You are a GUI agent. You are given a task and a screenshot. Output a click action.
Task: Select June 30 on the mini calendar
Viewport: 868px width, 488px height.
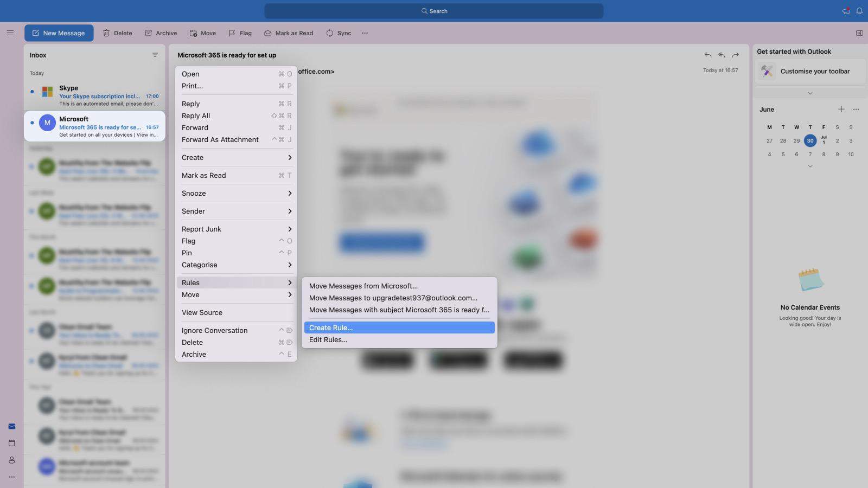coord(810,140)
